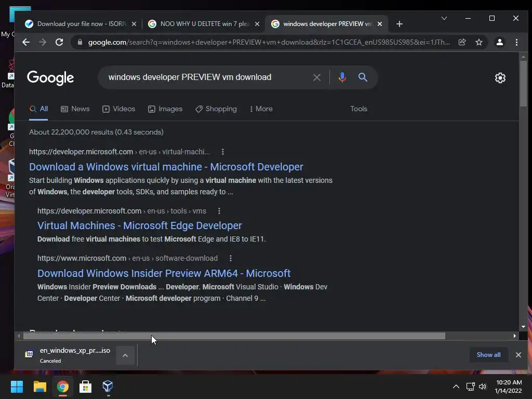The width and height of the screenshot is (532, 399).
Task: Open options for the software-download result
Action: click(x=230, y=259)
